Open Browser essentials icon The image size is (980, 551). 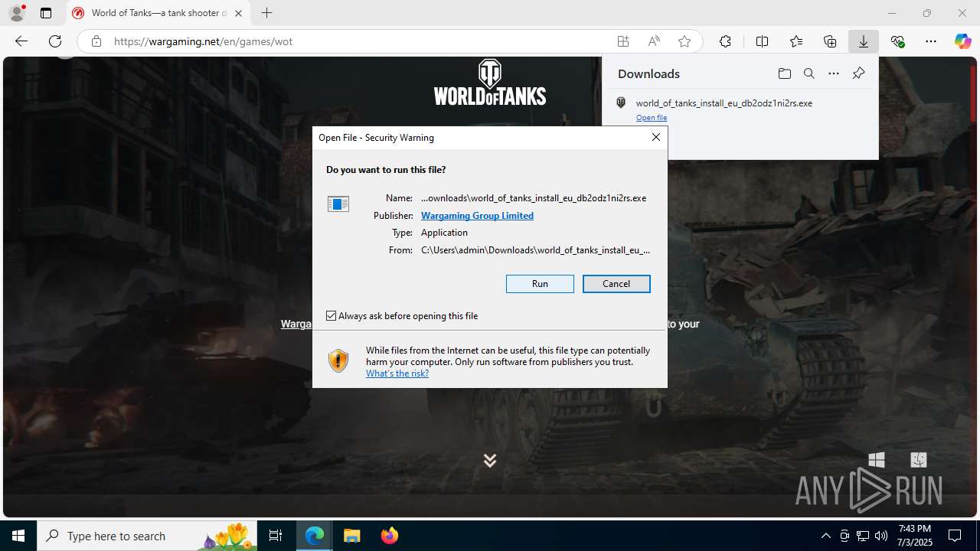coord(897,41)
